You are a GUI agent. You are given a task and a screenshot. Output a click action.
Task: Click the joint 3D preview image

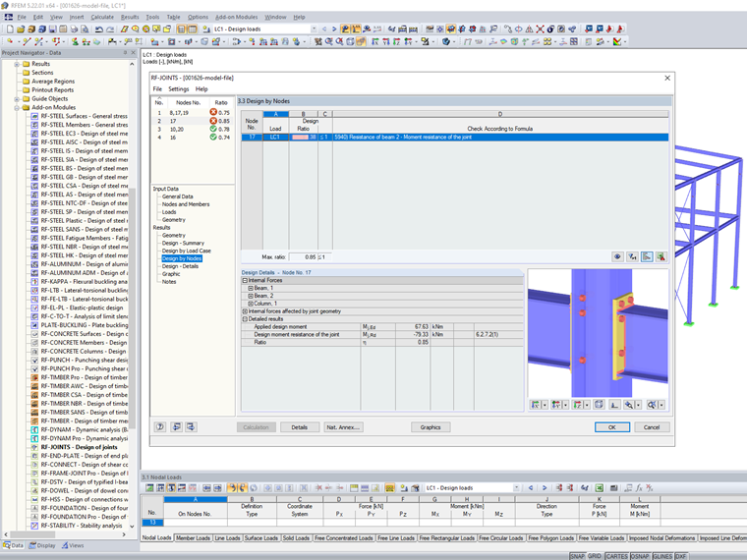pyautogui.click(x=598, y=333)
